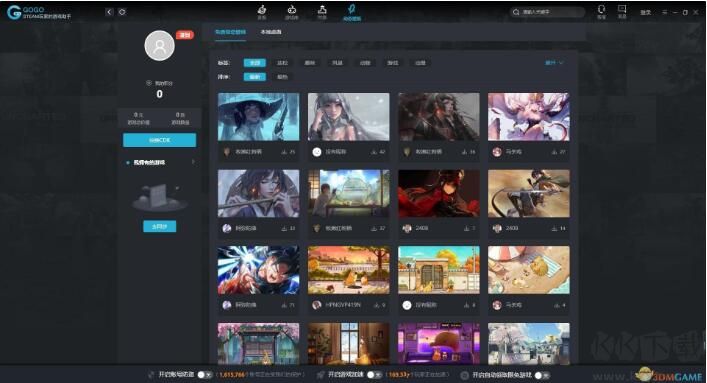Click uploader avatar under flute girl wallpaper

click(227, 228)
